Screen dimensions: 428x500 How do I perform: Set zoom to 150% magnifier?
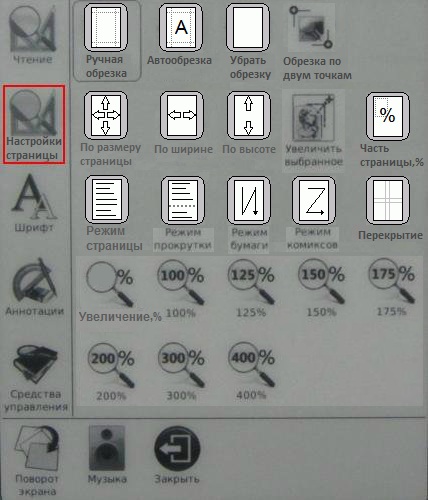pos(322,282)
